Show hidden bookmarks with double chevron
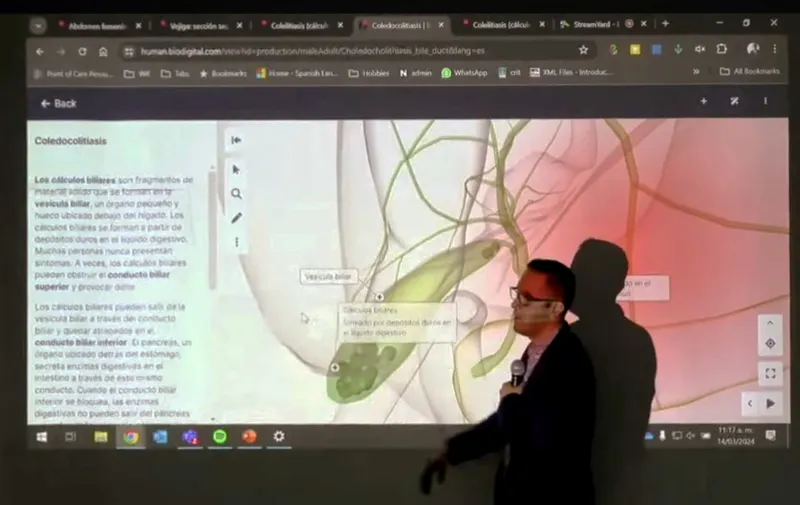The height and width of the screenshot is (505, 800). click(696, 72)
